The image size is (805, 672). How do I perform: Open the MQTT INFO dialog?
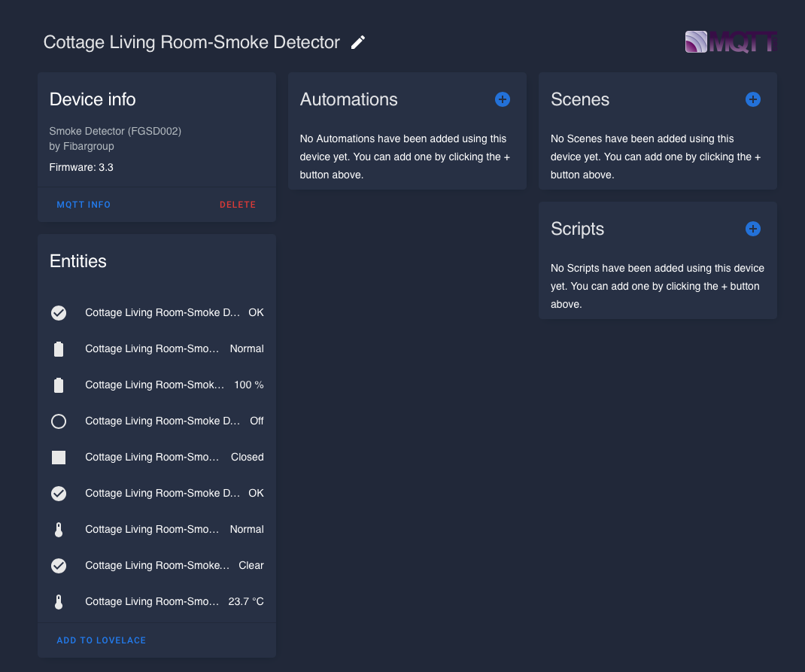pos(84,205)
